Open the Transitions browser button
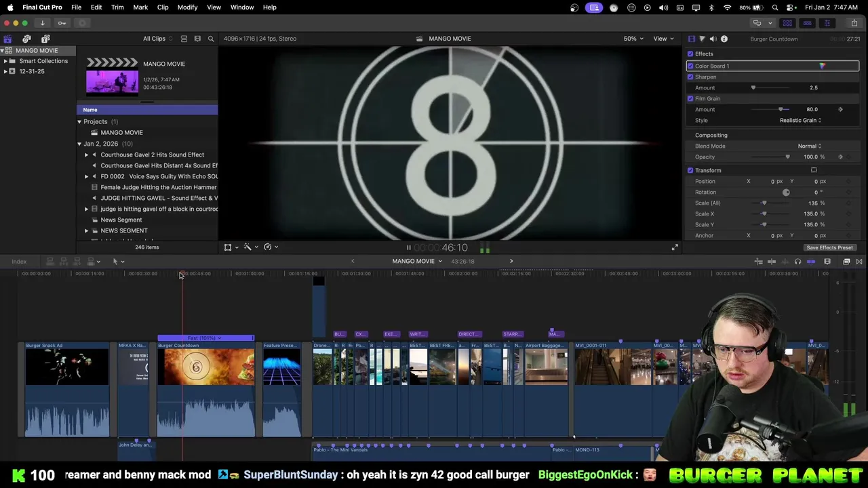 pos(859,262)
